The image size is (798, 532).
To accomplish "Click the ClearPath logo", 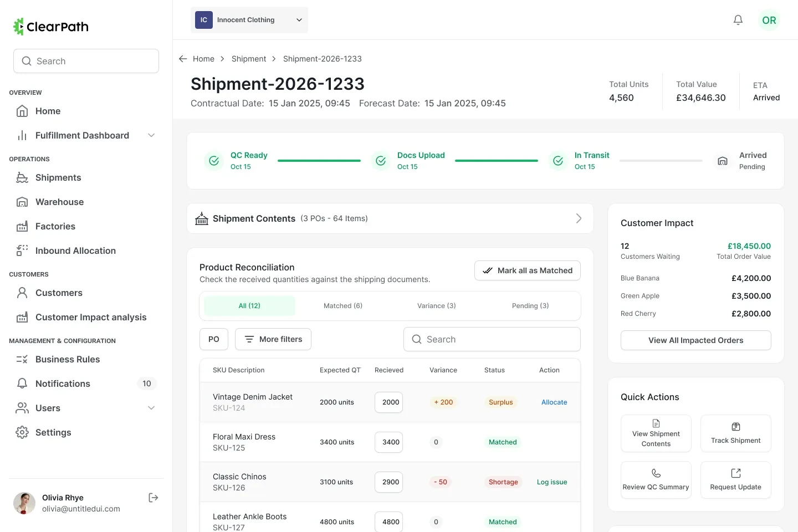I will coord(51,27).
